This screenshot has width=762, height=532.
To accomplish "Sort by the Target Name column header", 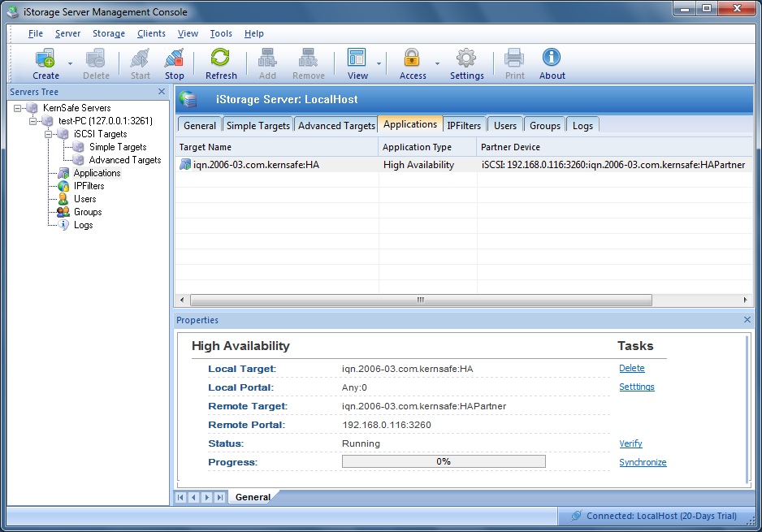I will tap(276, 147).
